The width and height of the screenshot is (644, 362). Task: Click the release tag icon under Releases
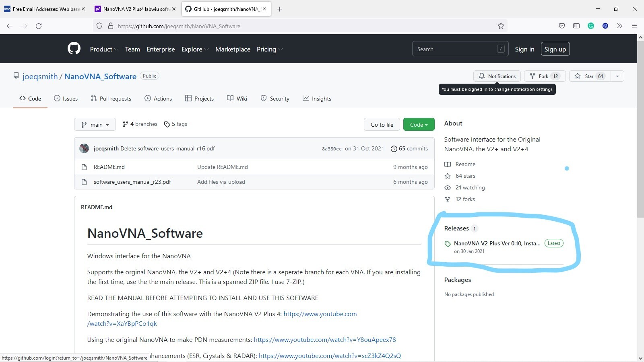[x=448, y=244]
